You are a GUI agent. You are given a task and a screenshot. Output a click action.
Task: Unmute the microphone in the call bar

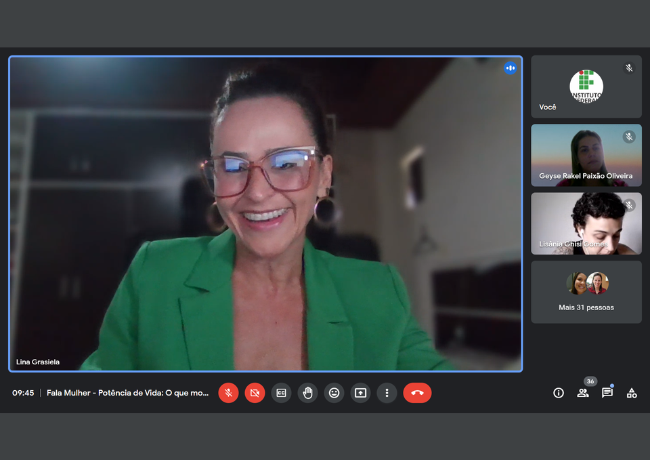pyautogui.click(x=228, y=393)
